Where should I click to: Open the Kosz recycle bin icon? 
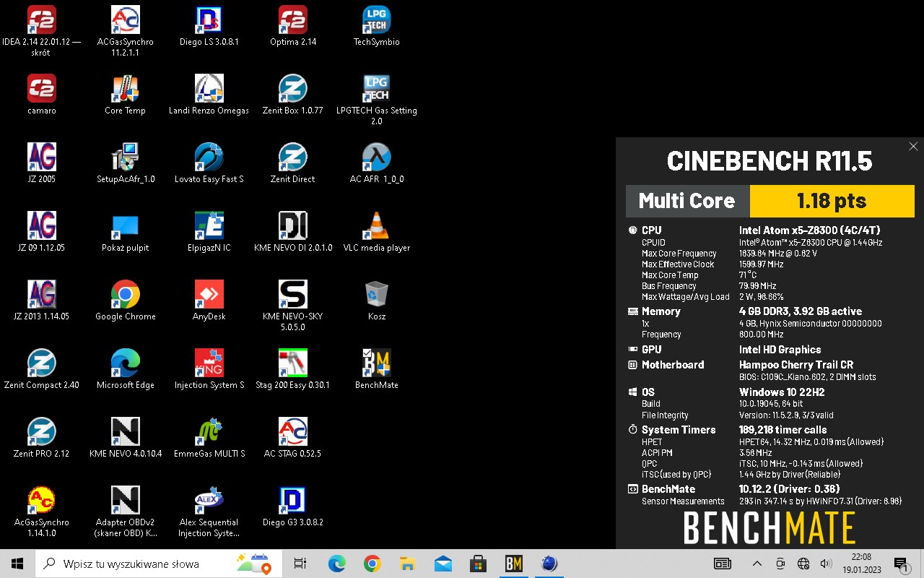pos(376,295)
